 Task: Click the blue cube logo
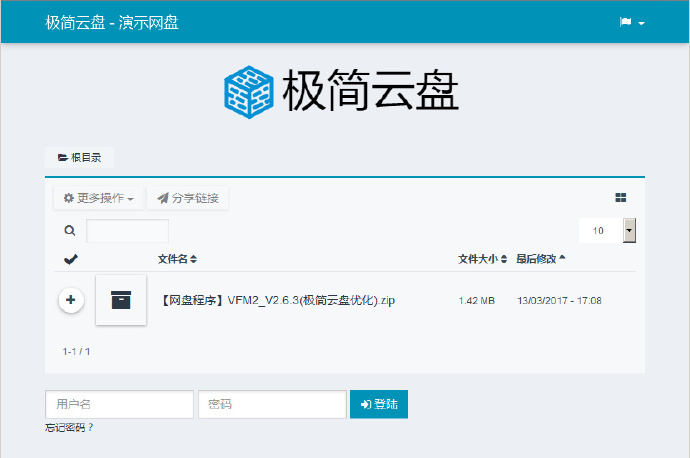click(249, 92)
